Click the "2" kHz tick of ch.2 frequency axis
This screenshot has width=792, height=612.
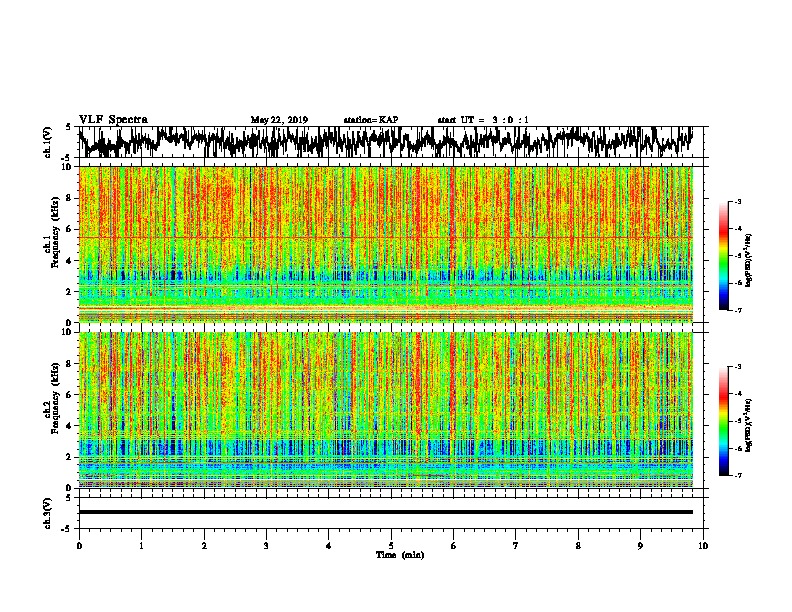click(69, 457)
